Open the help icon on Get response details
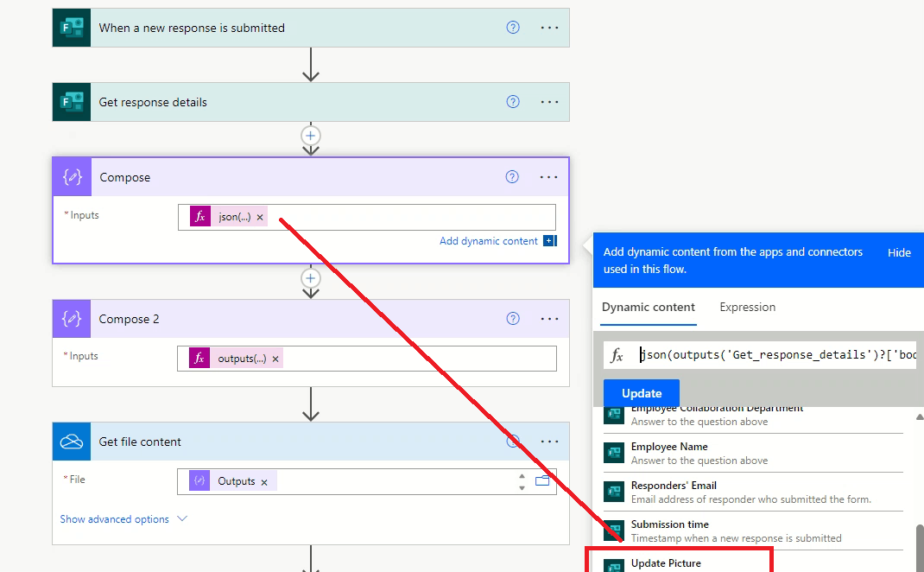This screenshot has width=924, height=572. click(x=513, y=101)
